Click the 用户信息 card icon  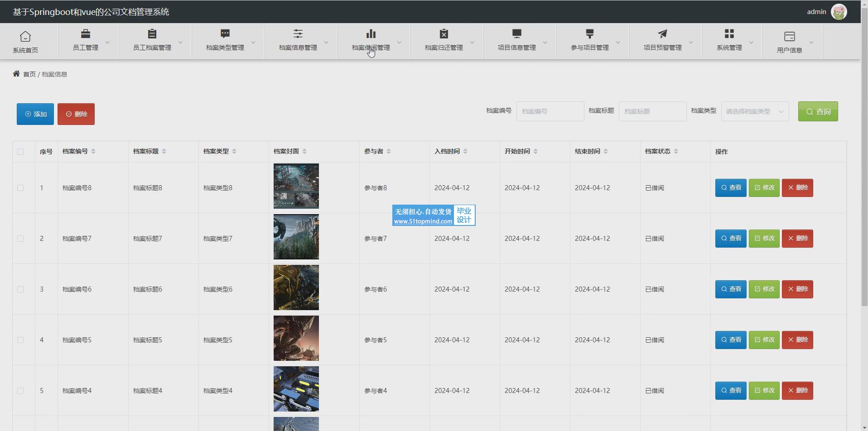pyautogui.click(x=790, y=36)
